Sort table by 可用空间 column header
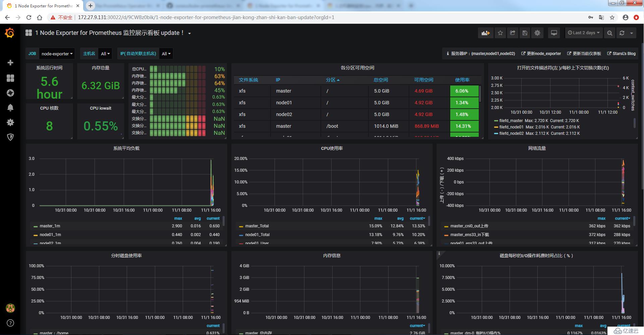The height and width of the screenshot is (335, 644). coord(424,80)
